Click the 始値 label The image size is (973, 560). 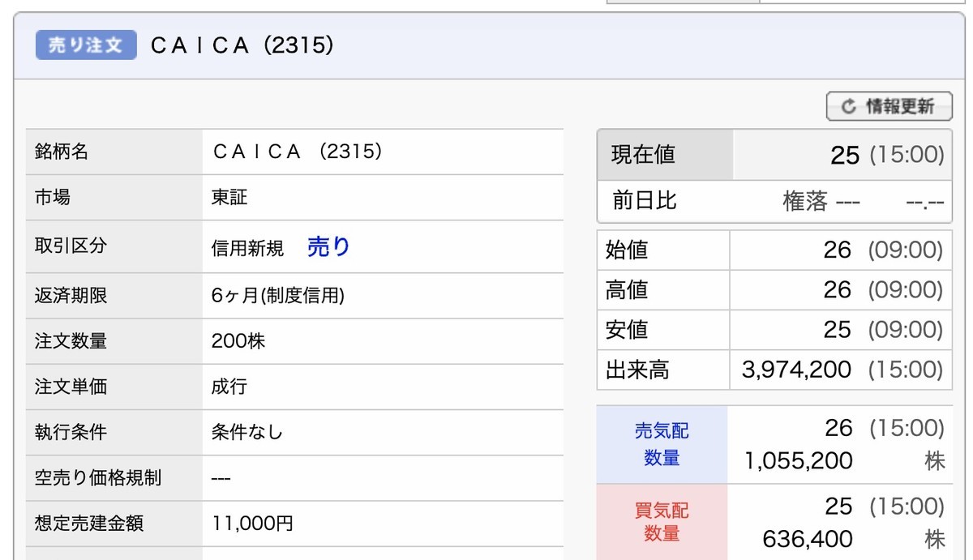[627, 250]
